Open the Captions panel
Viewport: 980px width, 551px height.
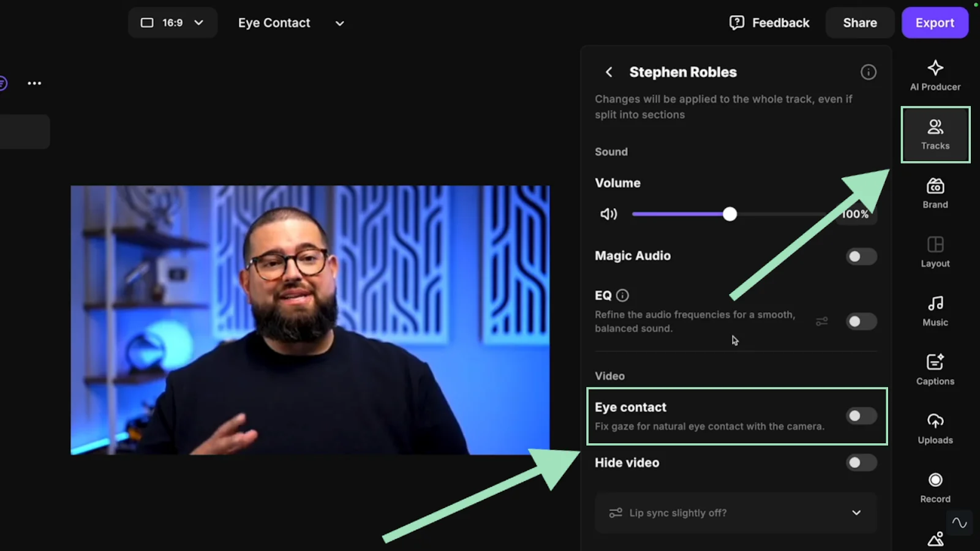click(935, 369)
